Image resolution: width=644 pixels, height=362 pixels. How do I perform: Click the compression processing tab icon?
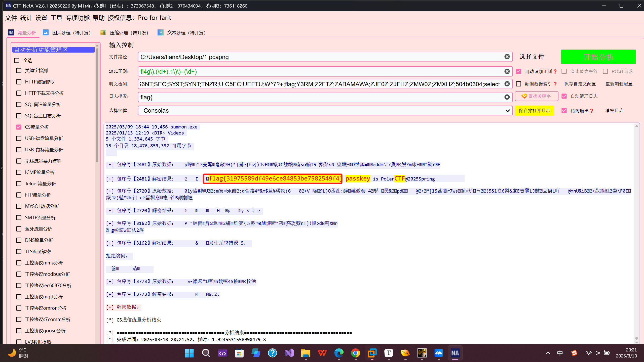tap(103, 32)
